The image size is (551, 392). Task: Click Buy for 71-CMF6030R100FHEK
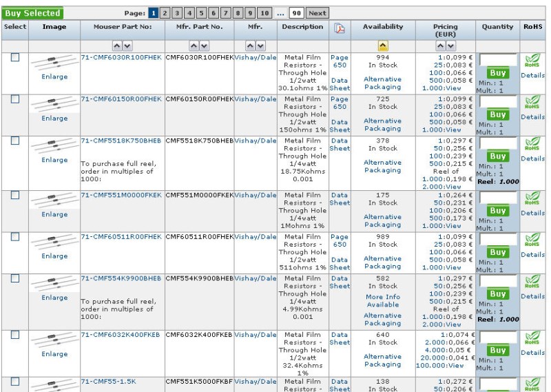pos(497,73)
